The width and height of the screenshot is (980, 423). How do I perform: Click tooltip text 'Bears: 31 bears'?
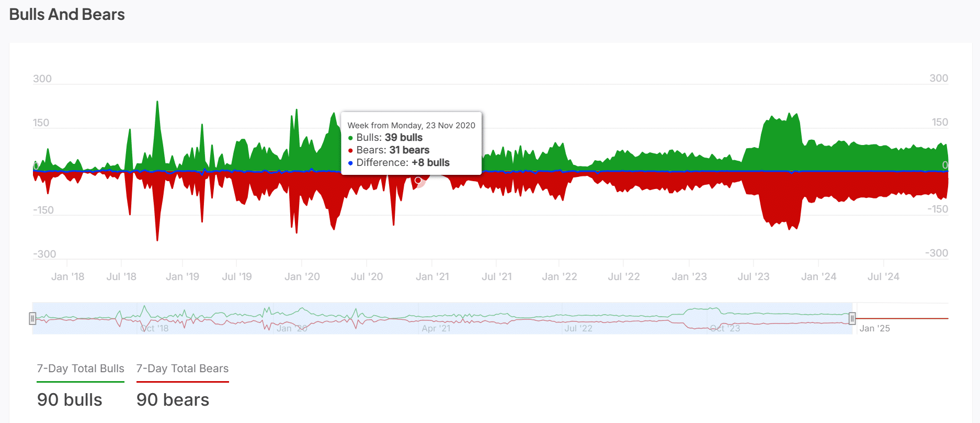[x=393, y=150]
